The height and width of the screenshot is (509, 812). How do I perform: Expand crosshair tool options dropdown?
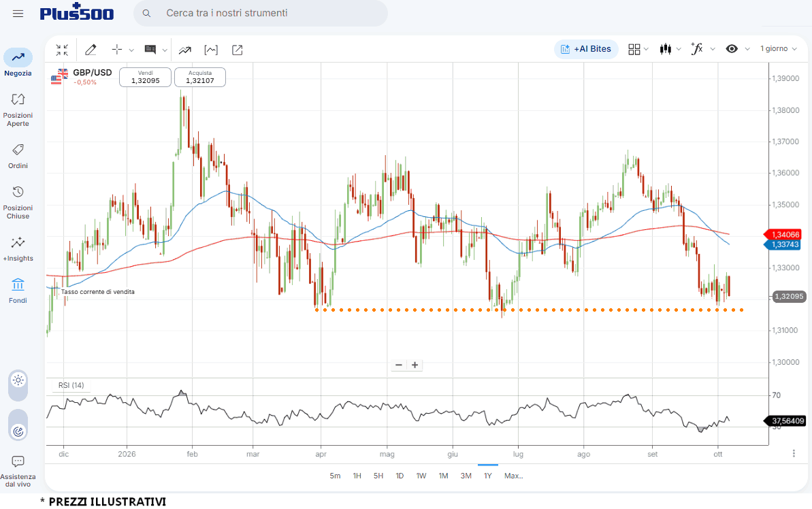(x=131, y=50)
